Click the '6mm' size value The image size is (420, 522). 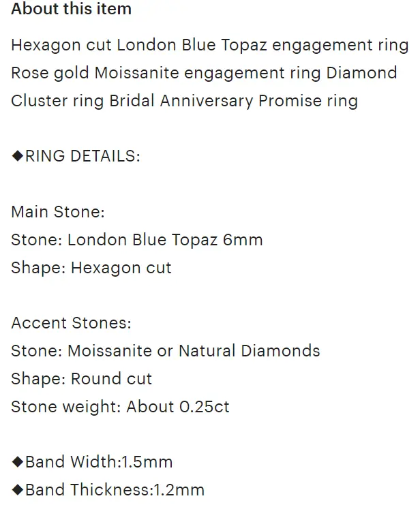tap(243, 240)
